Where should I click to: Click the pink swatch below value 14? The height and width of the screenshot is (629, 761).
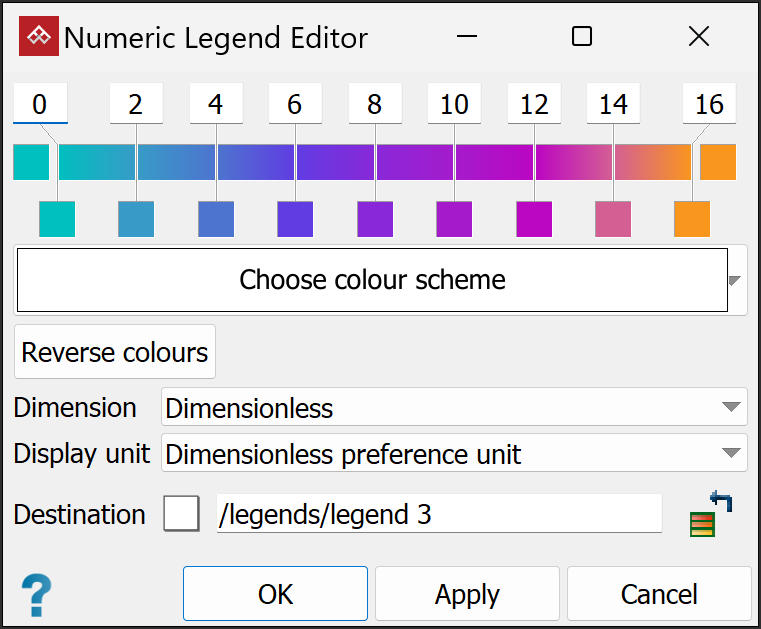[x=613, y=219]
